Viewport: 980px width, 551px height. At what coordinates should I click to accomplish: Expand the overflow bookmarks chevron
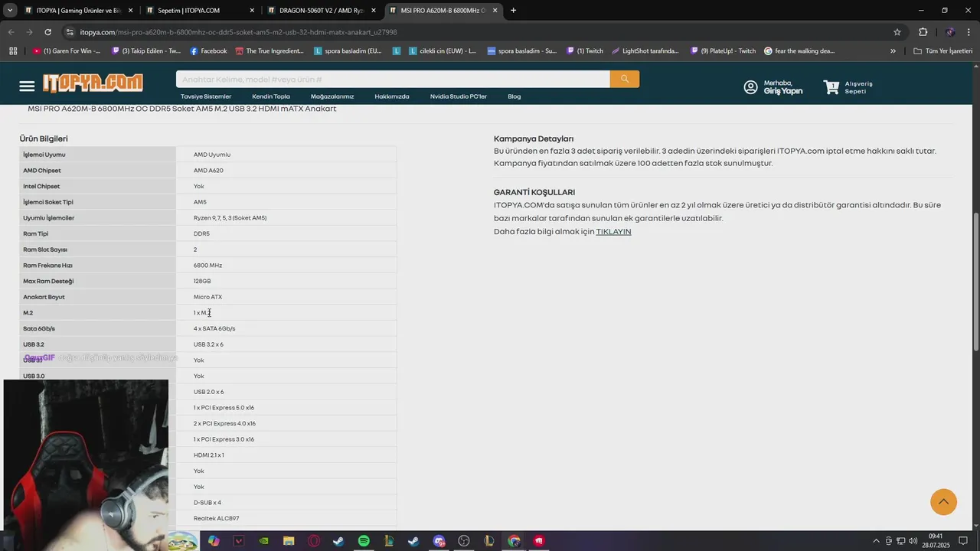[x=893, y=51]
